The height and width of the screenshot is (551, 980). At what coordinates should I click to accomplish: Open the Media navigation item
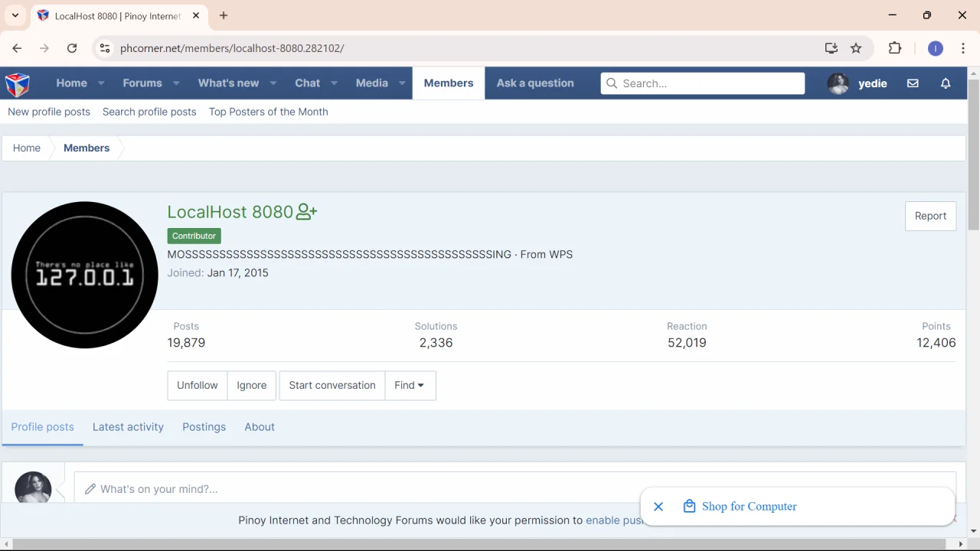click(x=372, y=83)
